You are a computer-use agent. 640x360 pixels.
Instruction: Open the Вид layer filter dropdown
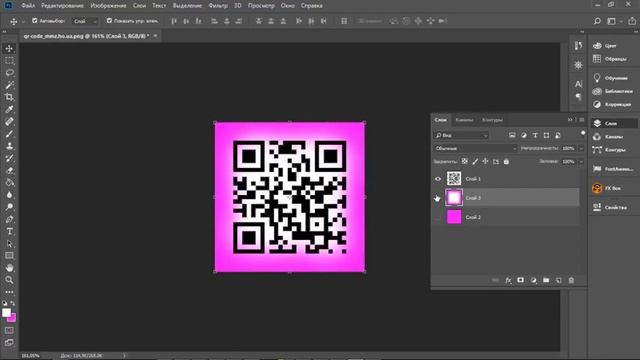coord(461,135)
